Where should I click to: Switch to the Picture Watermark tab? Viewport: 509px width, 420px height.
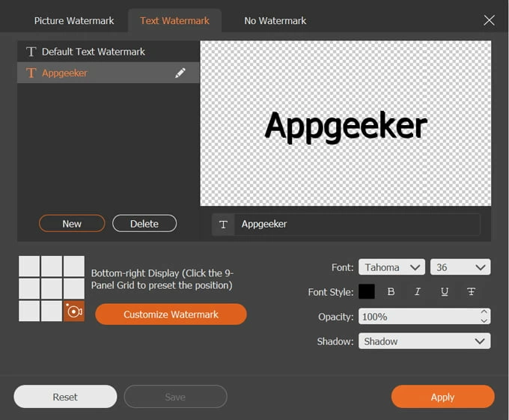[x=74, y=20]
